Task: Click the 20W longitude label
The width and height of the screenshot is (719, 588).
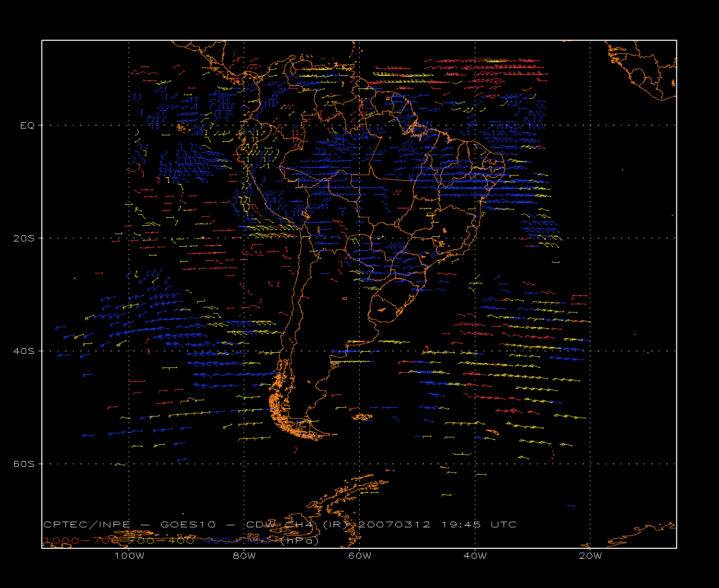Action: (x=590, y=556)
